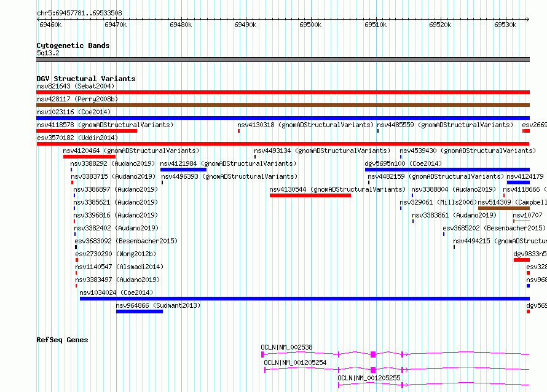Click esv3570182 (Uddin2014) red bar
547x392 pixels.
[283, 144]
